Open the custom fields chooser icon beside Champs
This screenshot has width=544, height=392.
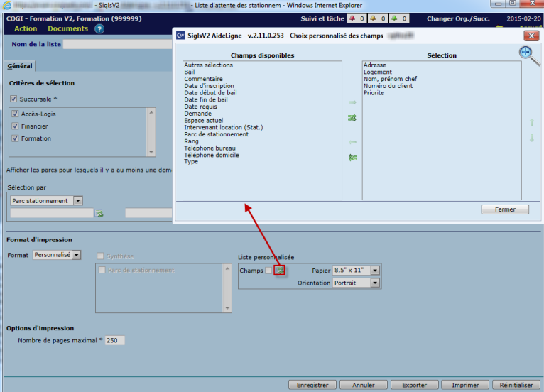point(280,271)
